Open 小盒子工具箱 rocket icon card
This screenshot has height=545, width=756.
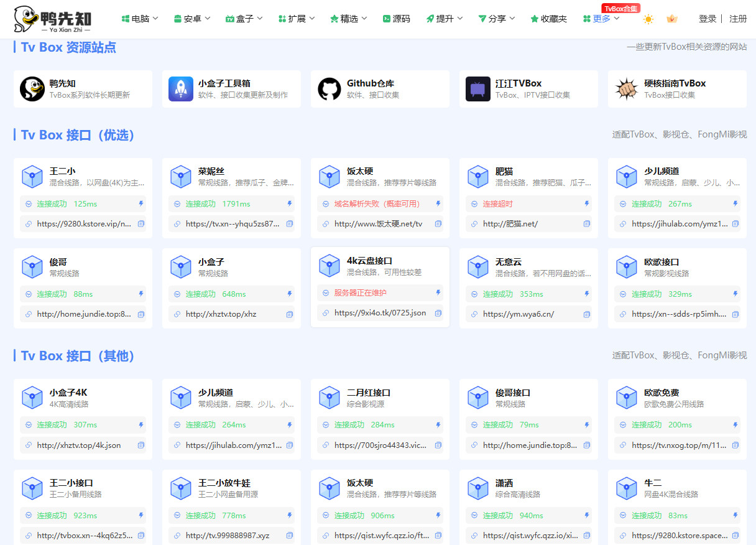point(181,89)
